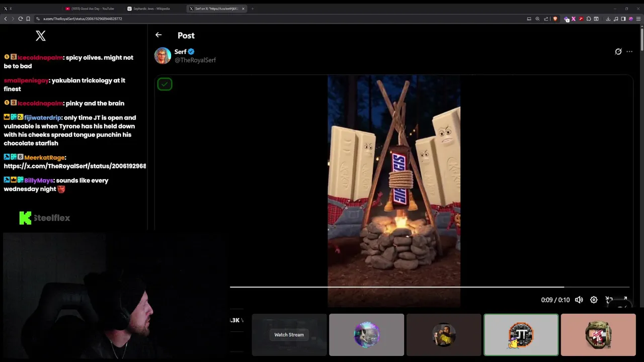Select the camo helmet avatar thumbnail
The height and width of the screenshot is (362, 644).
[x=598, y=335]
